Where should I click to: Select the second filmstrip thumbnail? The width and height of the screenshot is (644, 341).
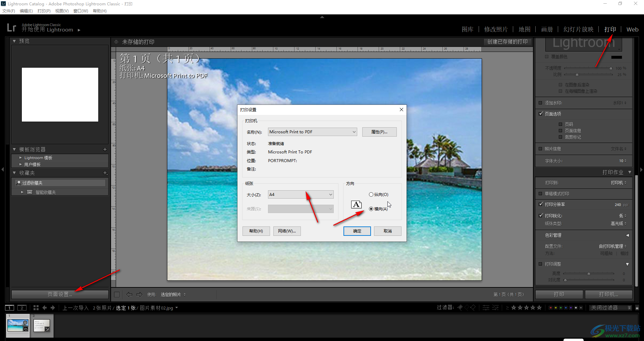point(42,325)
